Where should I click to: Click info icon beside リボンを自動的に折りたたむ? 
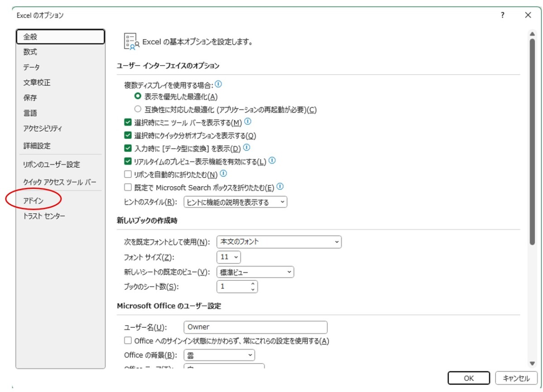point(223,174)
